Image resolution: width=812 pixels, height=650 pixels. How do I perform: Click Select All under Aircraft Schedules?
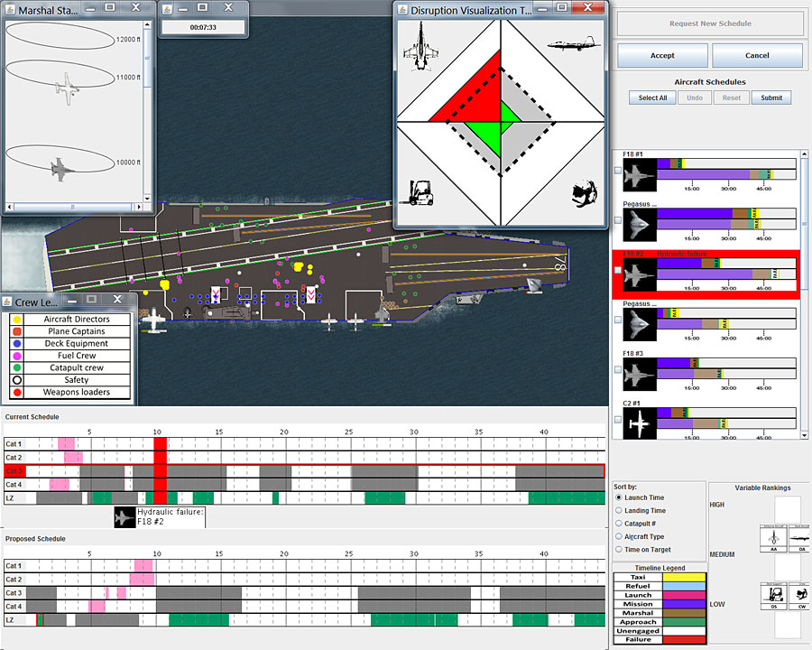tap(652, 97)
